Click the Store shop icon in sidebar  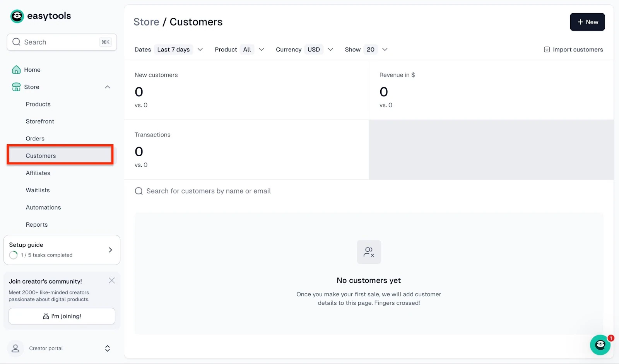(16, 87)
